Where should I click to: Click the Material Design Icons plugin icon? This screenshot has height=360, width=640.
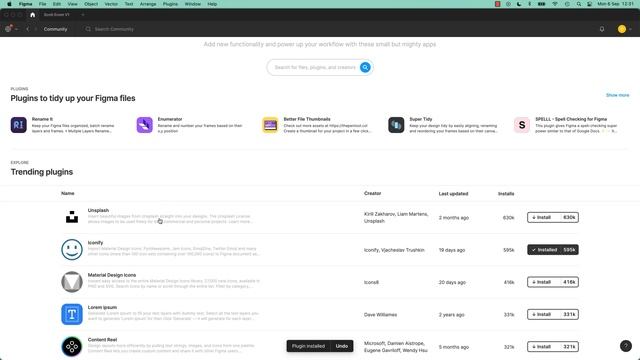pyautogui.click(x=72, y=282)
